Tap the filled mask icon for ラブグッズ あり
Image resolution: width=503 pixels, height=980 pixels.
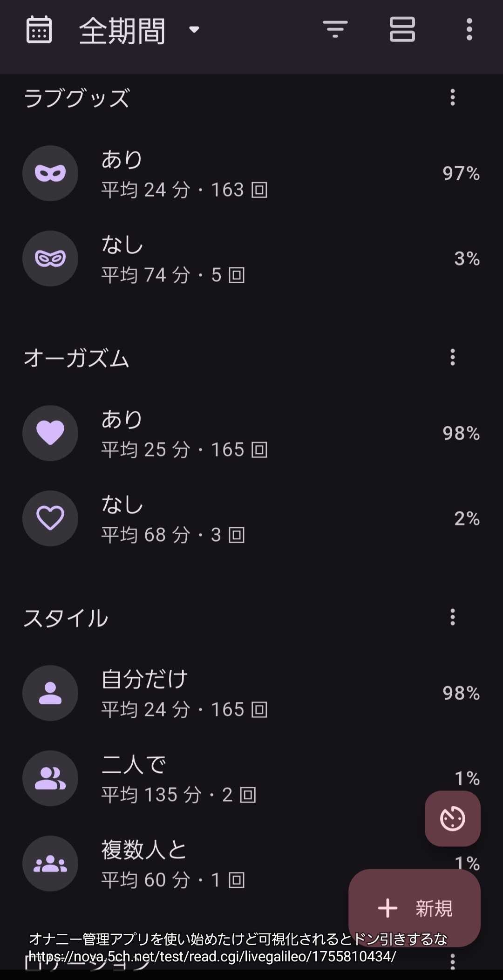click(x=50, y=173)
